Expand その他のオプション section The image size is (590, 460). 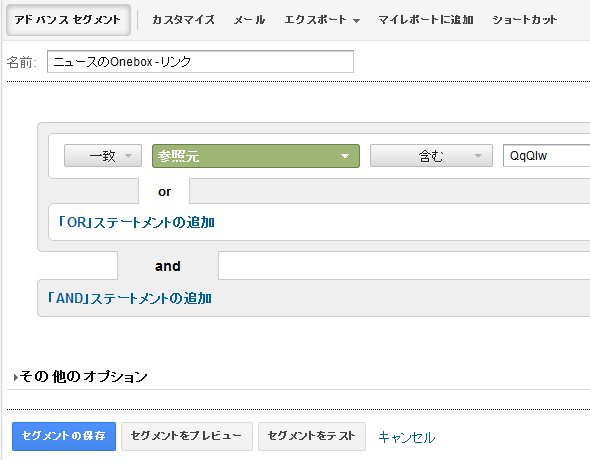(x=81, y=377)
